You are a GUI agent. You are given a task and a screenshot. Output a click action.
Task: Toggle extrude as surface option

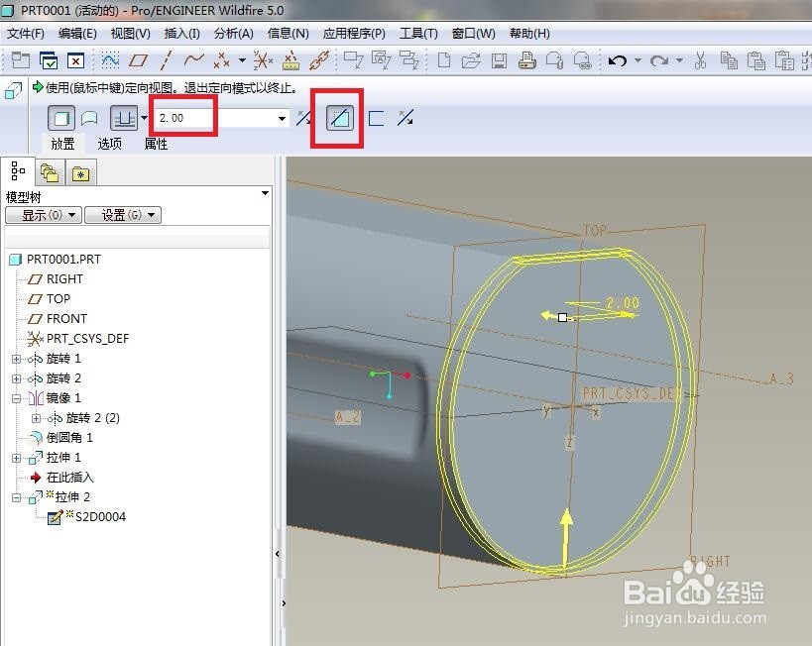89,118
